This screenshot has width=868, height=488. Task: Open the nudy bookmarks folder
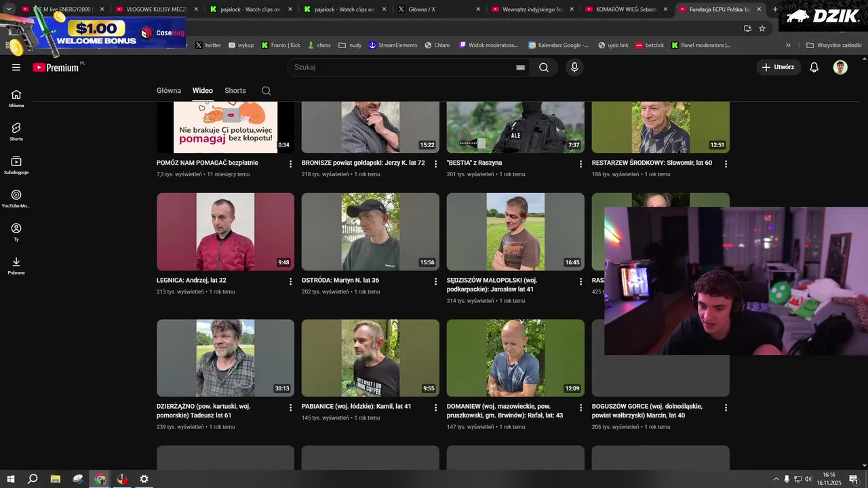click(350, 45)
